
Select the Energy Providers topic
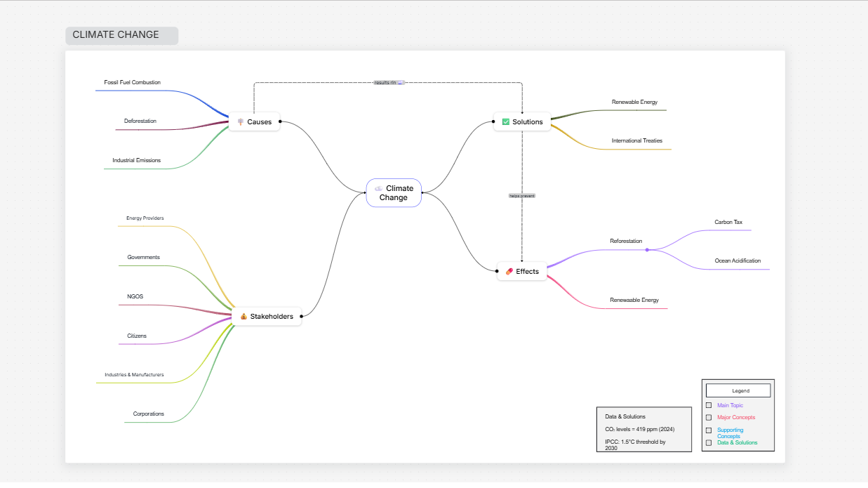pos(145,218)
